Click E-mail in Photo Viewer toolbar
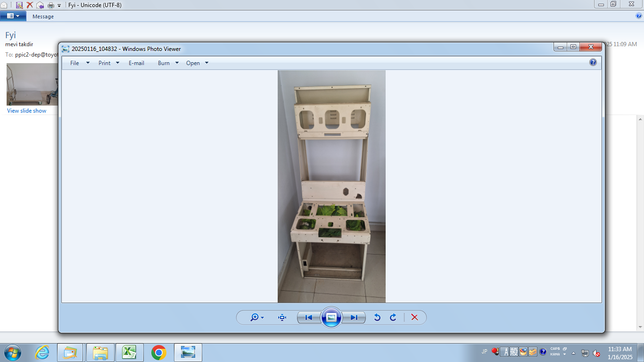Image resolution: width=644 pixels, height=362 pixels. (x=136, y=63)
